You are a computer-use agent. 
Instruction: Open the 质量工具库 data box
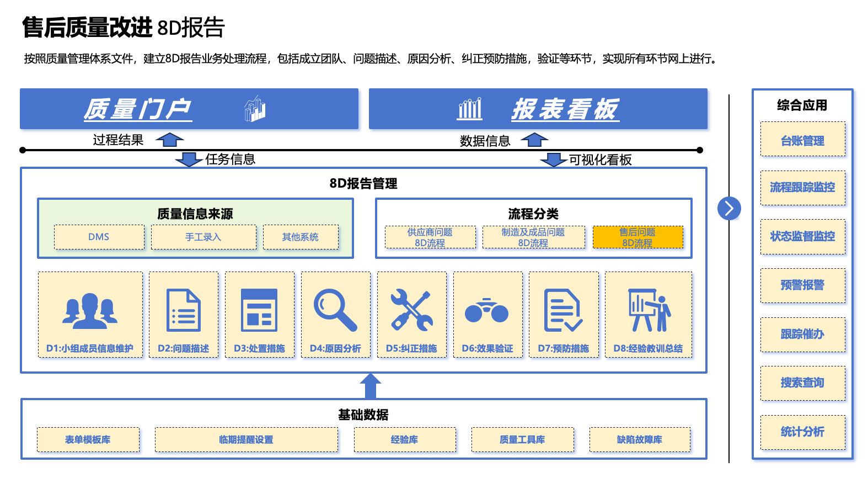click(x=523, y=439)
